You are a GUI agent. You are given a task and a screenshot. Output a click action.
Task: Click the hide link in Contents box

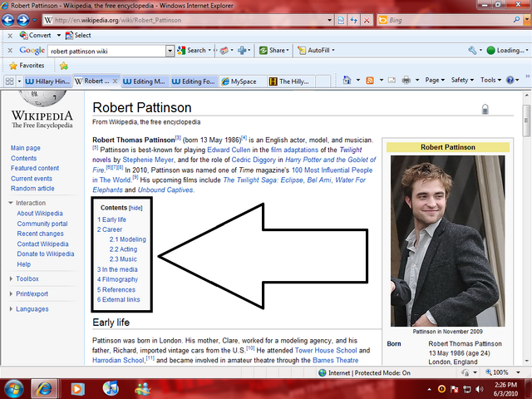pos(135,208)
